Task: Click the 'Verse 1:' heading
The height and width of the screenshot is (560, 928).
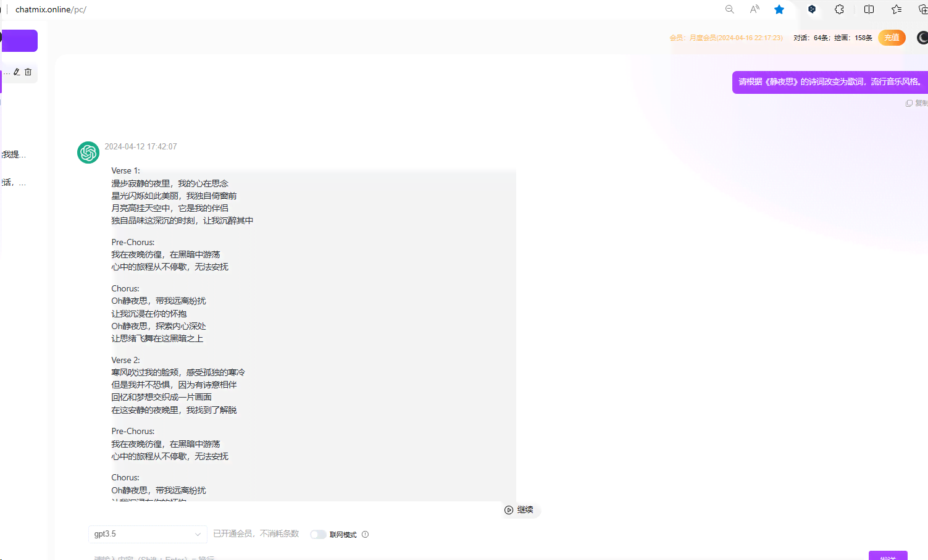Action: pyautogui.click(x=125, y=171)
